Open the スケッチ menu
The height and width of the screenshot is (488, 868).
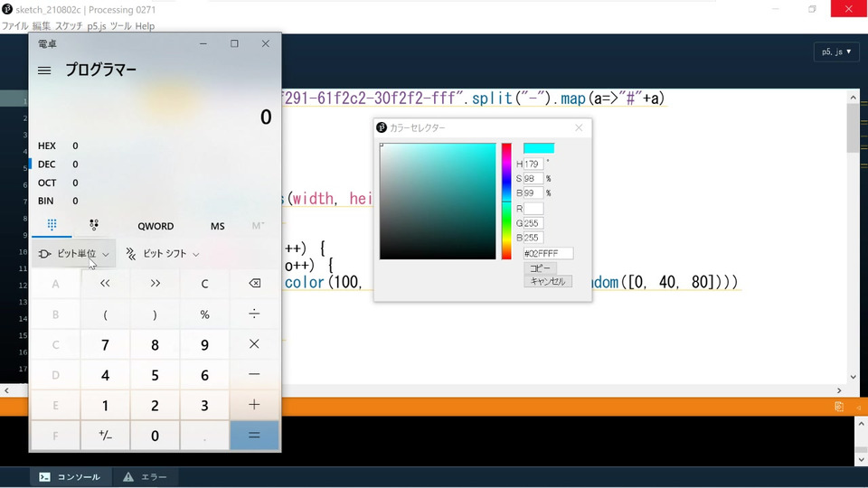tap(69, 26)
